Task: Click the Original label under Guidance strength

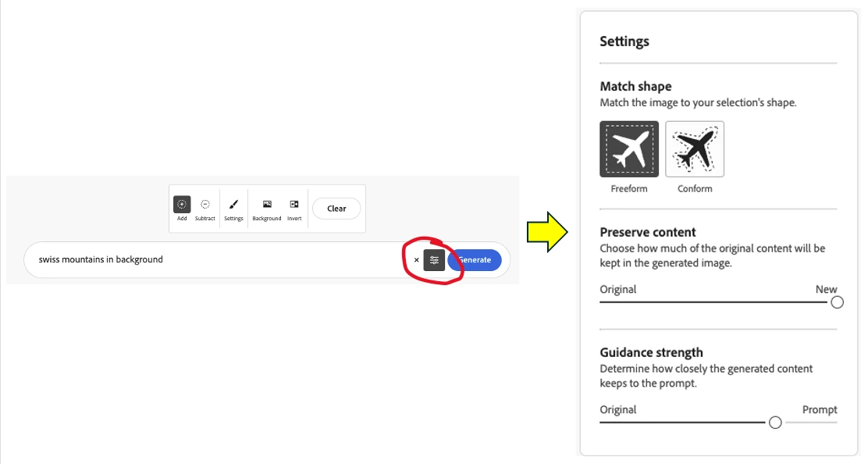Action: [x=617, y=410]
